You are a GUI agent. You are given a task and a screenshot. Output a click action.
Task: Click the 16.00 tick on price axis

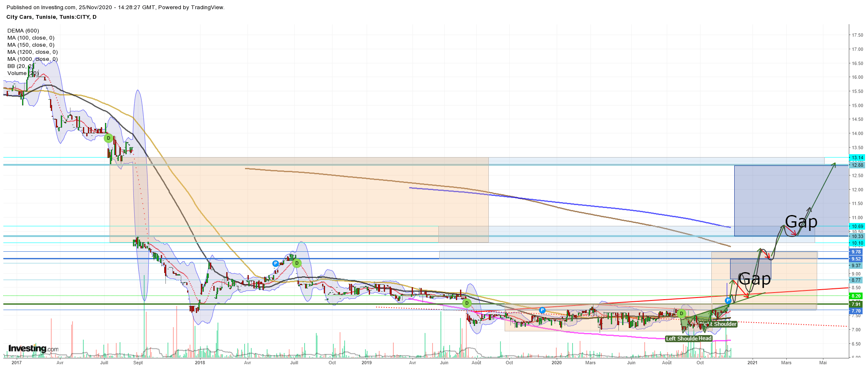[x=858, y=77]
